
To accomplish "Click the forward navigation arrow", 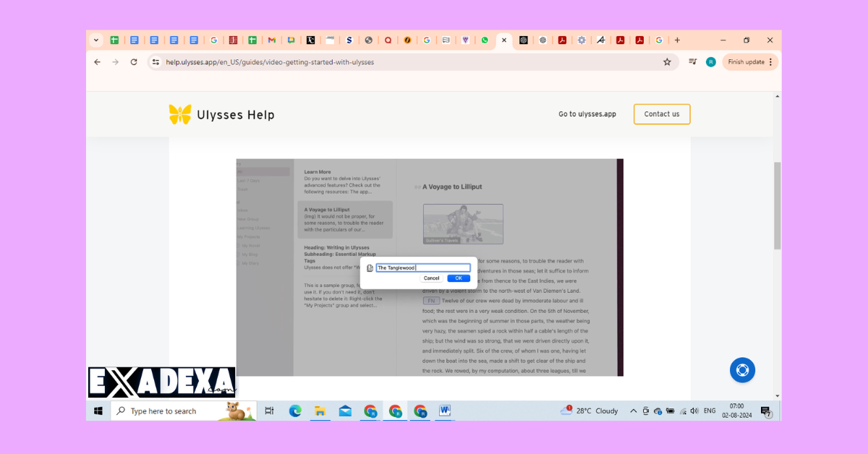I will pyautogui.click(x=115, y=62).
